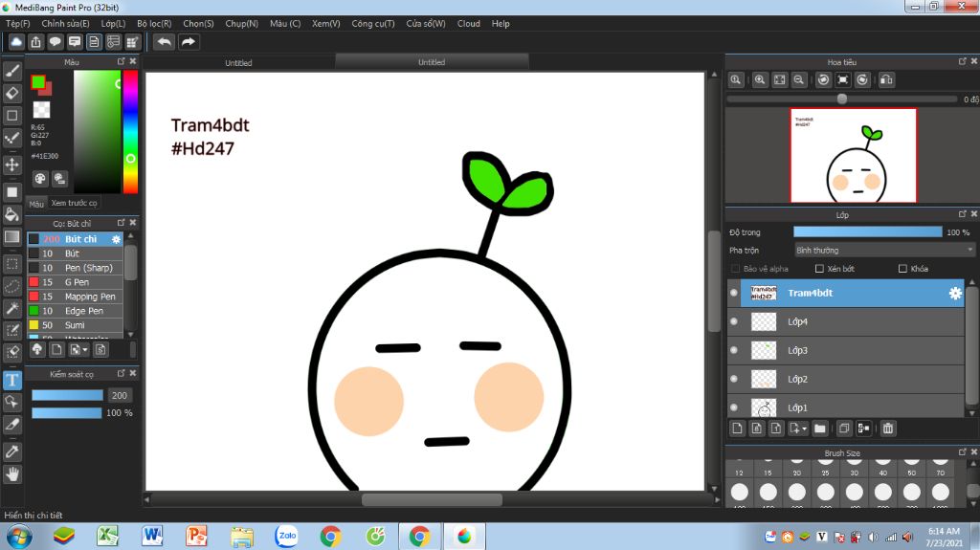
Task: Select the Pen (Sharp) brush
Action: [75, 268]
